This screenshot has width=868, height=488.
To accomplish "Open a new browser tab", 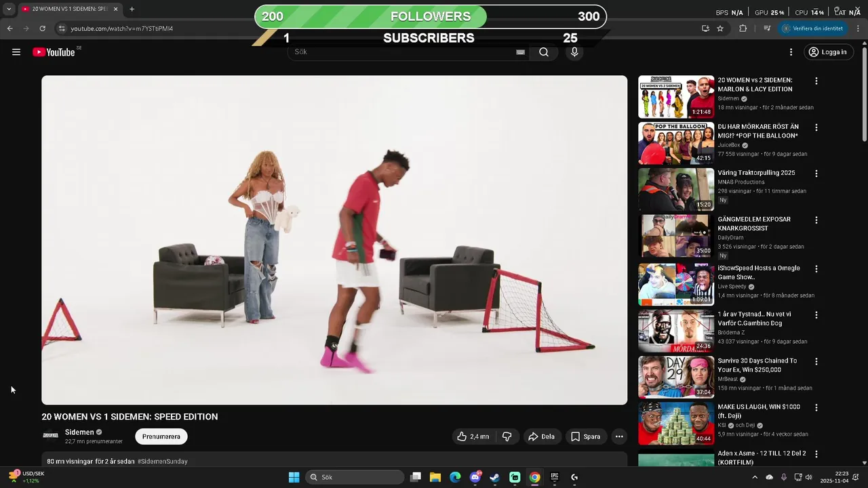I will [132, 9].
